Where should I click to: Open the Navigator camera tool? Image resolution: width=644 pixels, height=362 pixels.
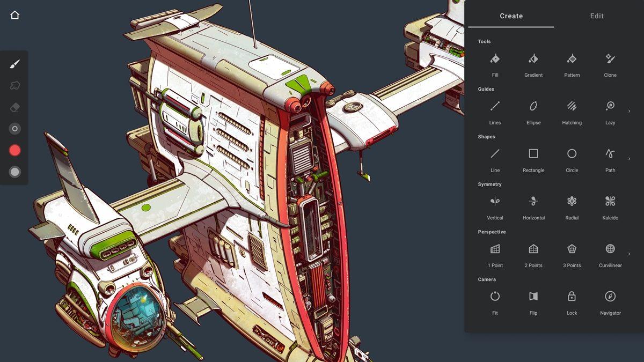[x=610, y=297]
